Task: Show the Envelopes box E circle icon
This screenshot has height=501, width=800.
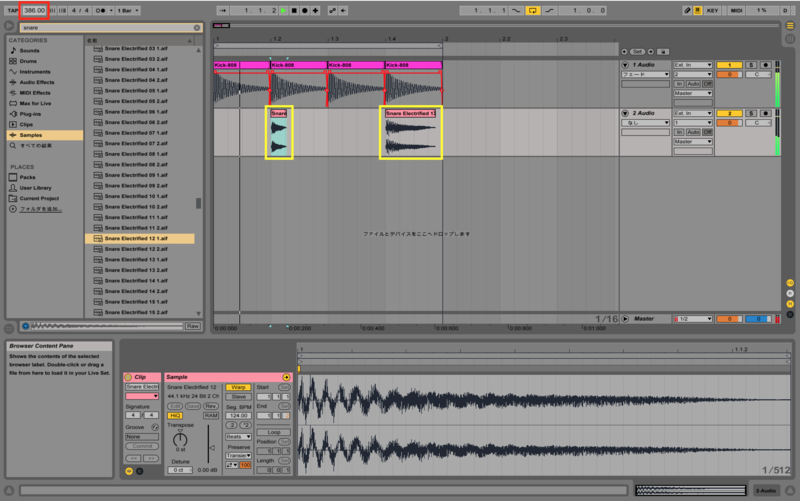Action: click(x=139, y=471)
